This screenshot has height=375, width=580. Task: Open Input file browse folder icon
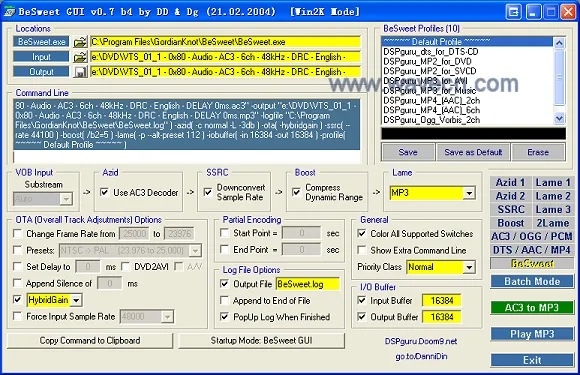click(x=80, y=57)
